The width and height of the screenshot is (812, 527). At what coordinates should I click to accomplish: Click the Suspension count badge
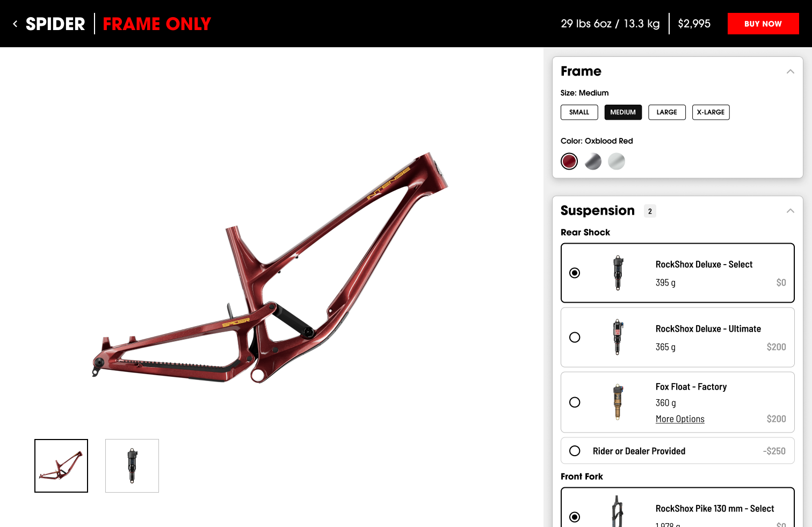coord(650,211)
